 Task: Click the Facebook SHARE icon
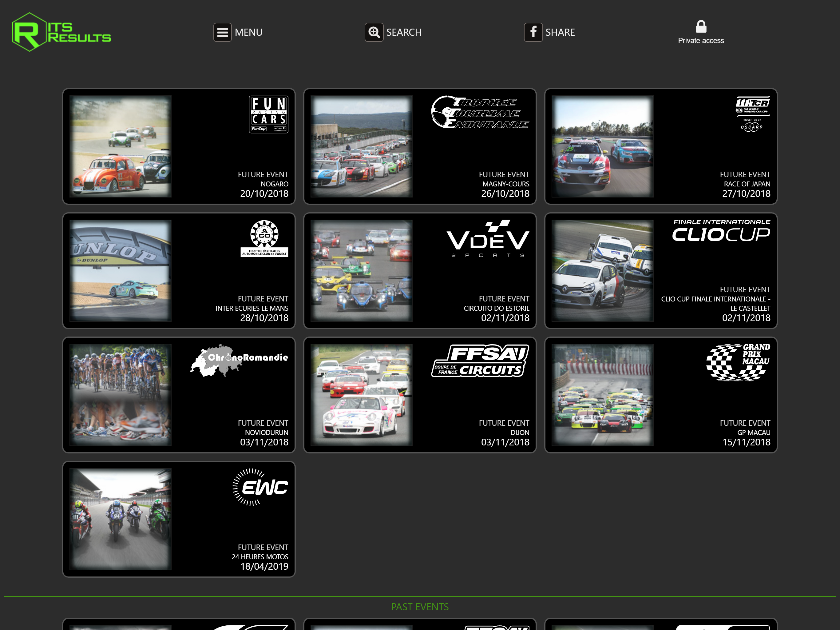[533, 32]
